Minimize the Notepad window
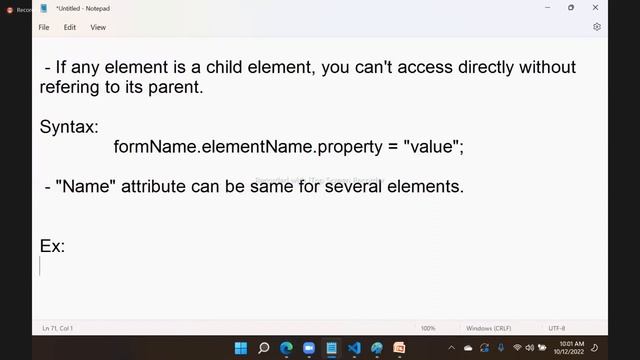This screenshot has height=360, width=640. pyautogui.click(x=547, y=7)
